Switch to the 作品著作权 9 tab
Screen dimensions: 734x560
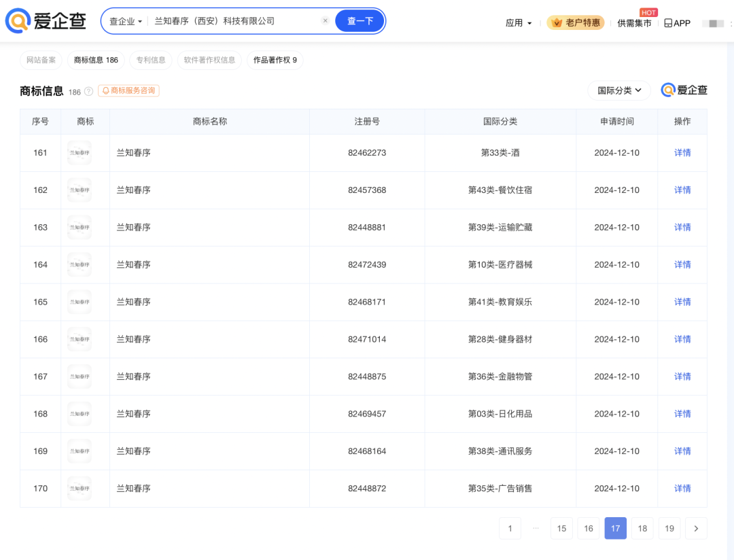pos(275,60)
